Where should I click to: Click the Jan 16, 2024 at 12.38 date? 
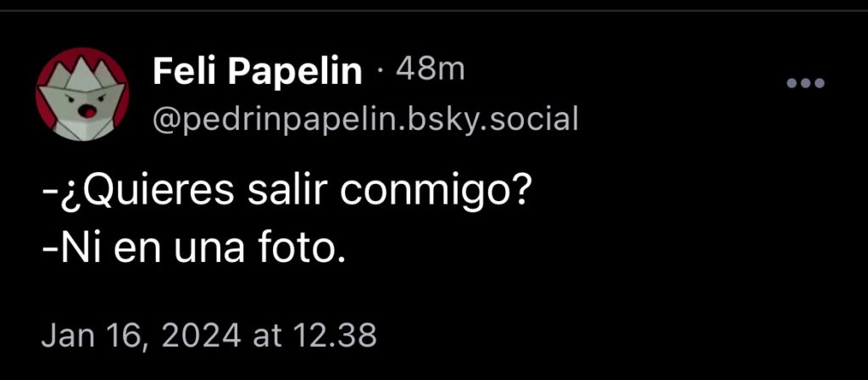pos(209,336)
